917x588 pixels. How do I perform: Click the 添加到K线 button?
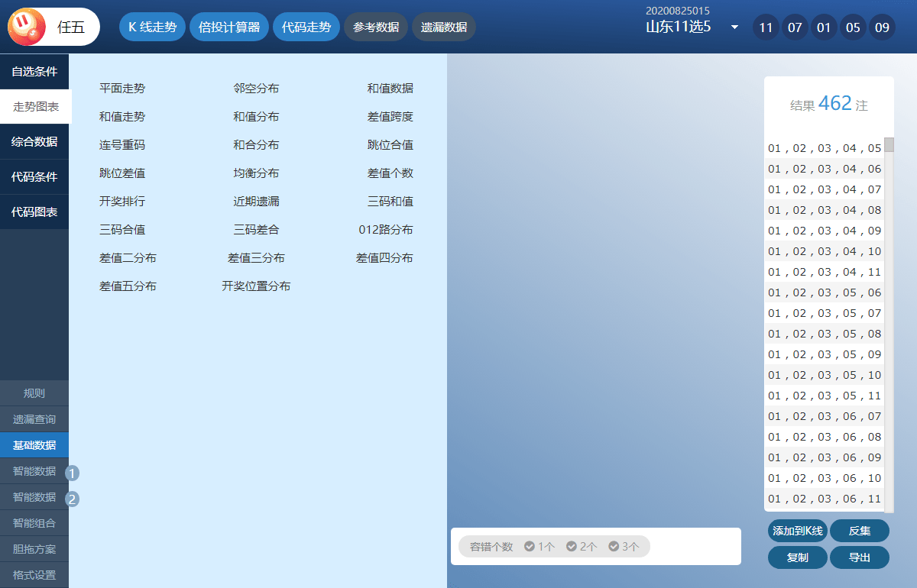tap(798, 531)
